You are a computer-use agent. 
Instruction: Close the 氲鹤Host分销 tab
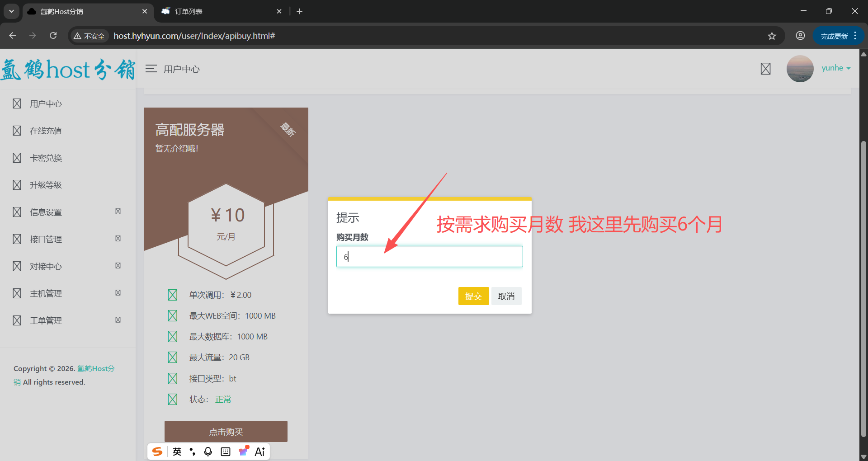pos(145,11)
